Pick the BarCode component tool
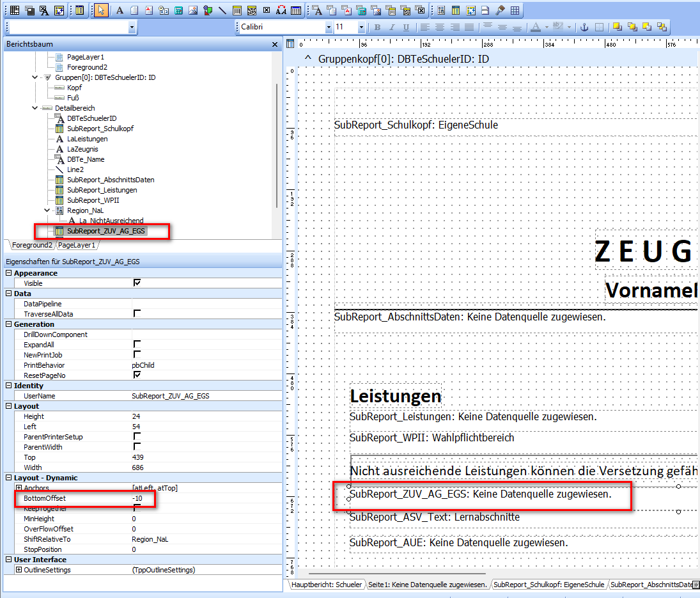This screenshot has width=700, height=598. pos(237,10)
